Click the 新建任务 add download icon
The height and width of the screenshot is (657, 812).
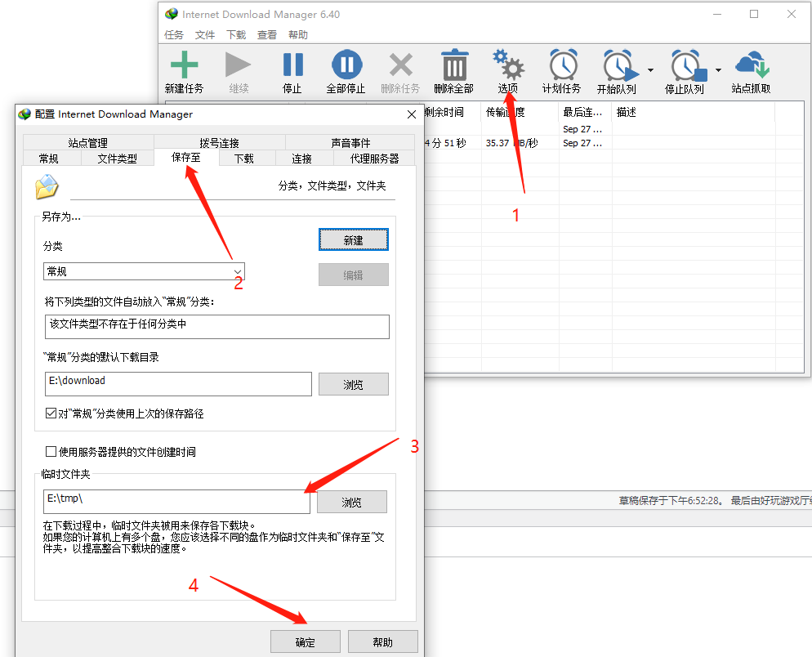point(185,65)
